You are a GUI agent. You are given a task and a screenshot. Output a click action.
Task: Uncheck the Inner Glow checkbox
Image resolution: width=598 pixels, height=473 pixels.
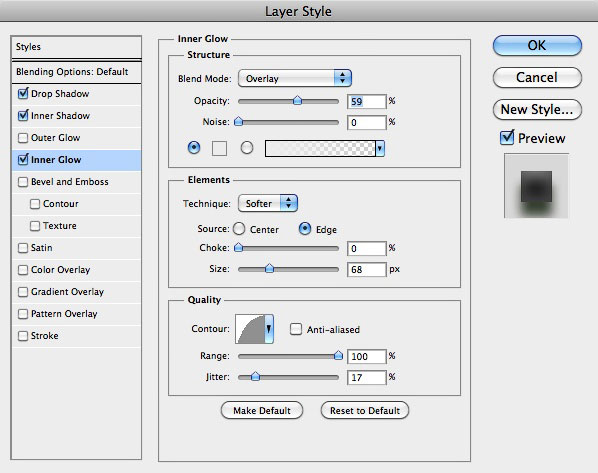pyautogui.click(x=23, y=159)
